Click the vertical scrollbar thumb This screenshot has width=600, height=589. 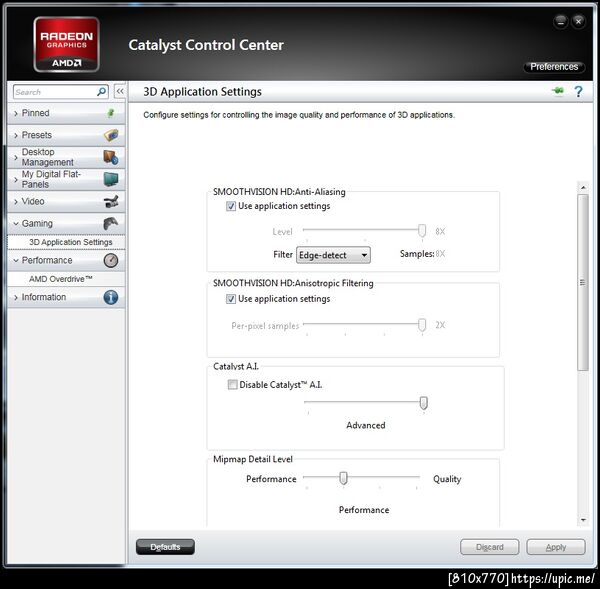pyautogui.click(x=583, y=282)
